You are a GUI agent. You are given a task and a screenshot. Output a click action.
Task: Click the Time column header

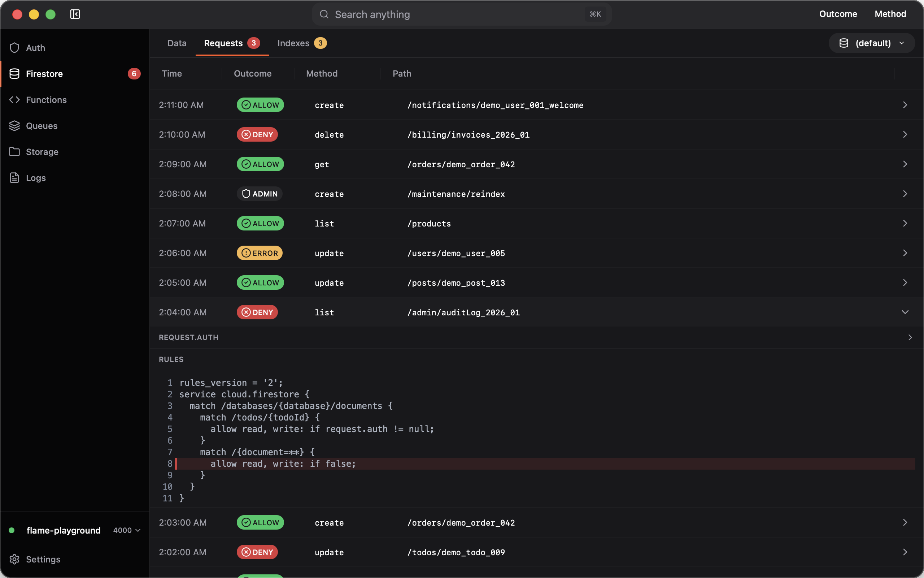[x=172, y=74]
